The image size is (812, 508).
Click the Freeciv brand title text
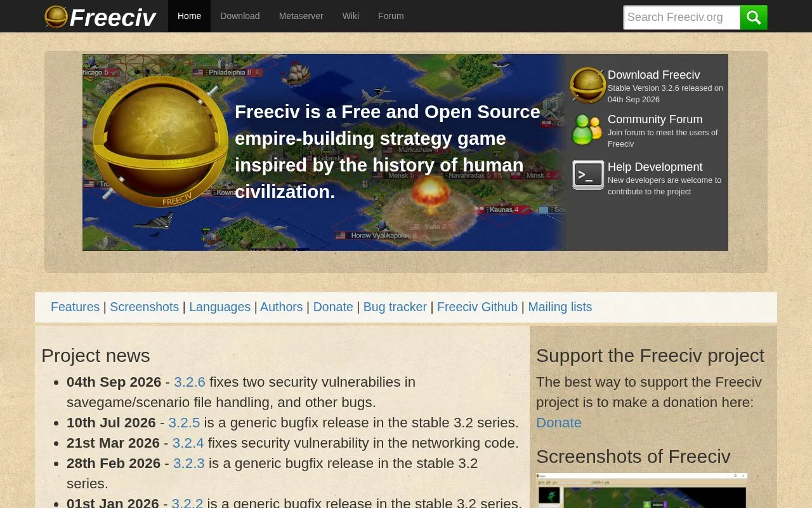point(113,18)
